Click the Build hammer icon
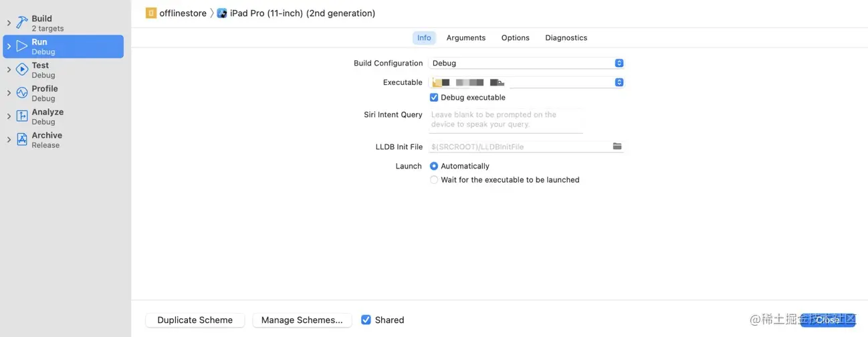This screenshot has height=337, width=868. tap(22, 23)
